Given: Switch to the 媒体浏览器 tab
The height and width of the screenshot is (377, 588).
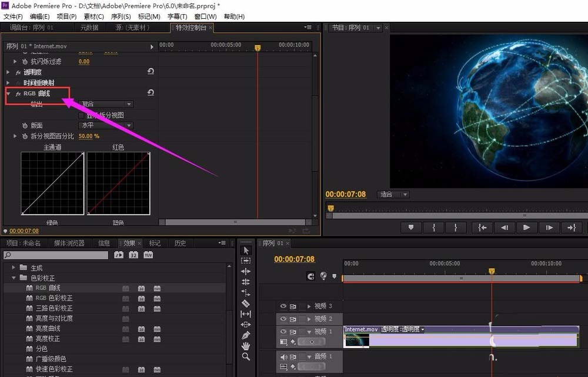Looking at the screenshot, I should coord(69,243).
